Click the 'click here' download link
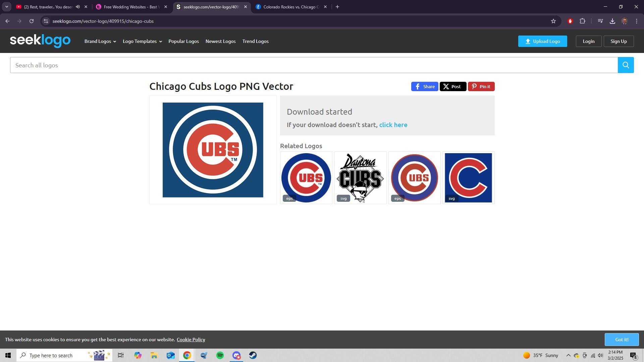This screenshot has width=644, height=362. [x=393, y=125]
